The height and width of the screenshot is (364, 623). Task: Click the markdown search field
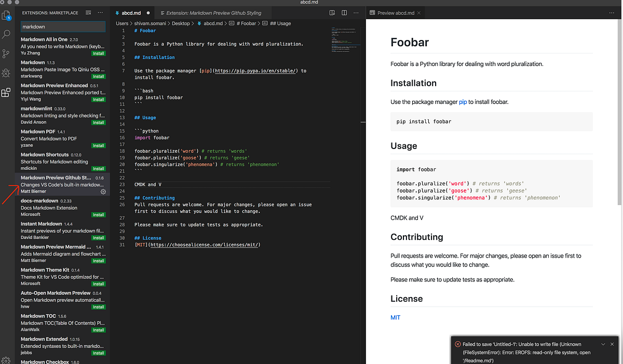pos(62,26)
